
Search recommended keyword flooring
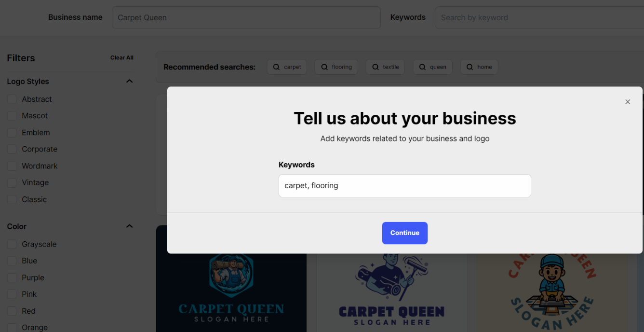336,67
